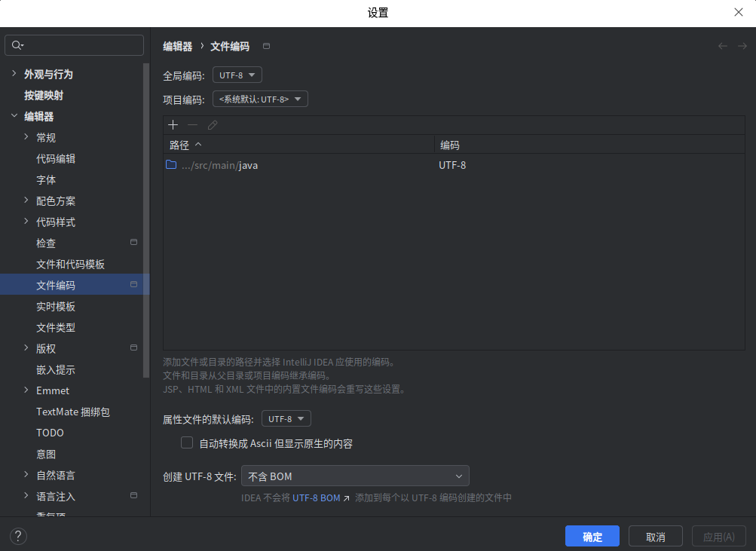Select 实时模板 settings page
This screenshot has height=551, width=756.
56,307
